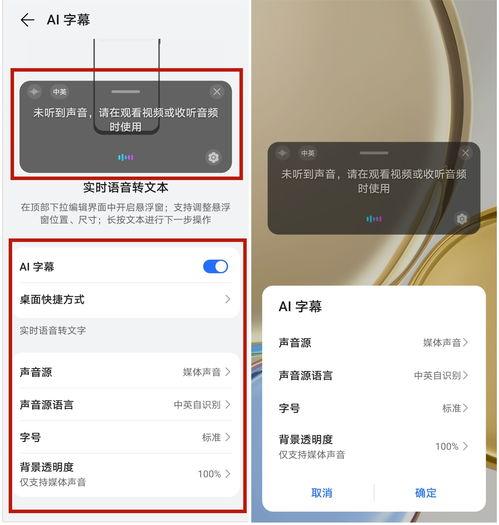The width and height of the screenshot is (499, 525).
Task: Close the left preview caption window with X
Action: point(217,91)
